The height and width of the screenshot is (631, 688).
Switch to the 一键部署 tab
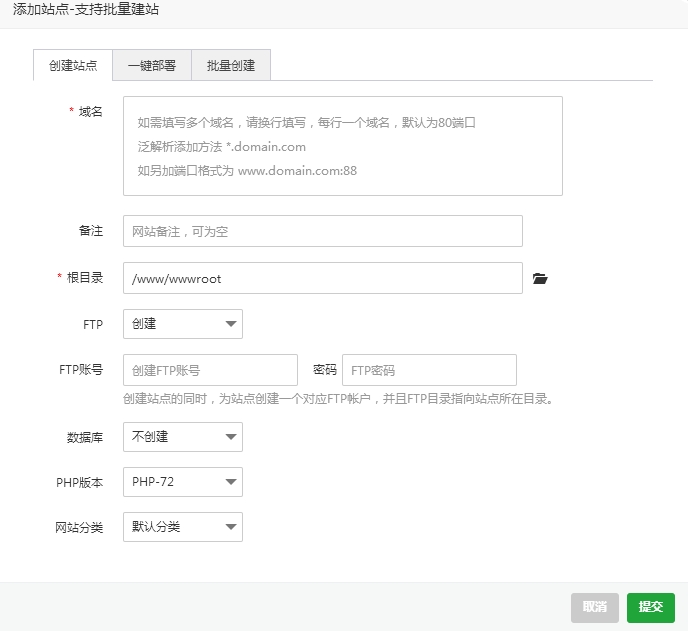click(x=152, y=66)
